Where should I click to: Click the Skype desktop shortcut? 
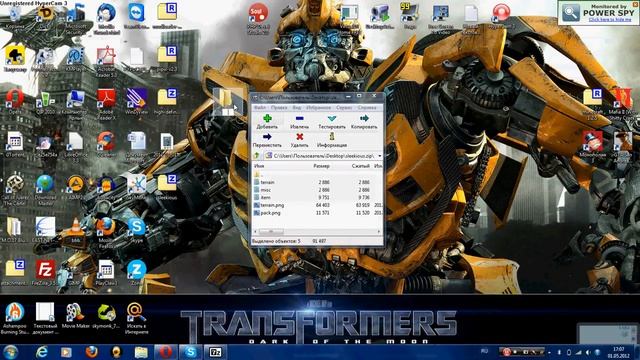point(136,230)
